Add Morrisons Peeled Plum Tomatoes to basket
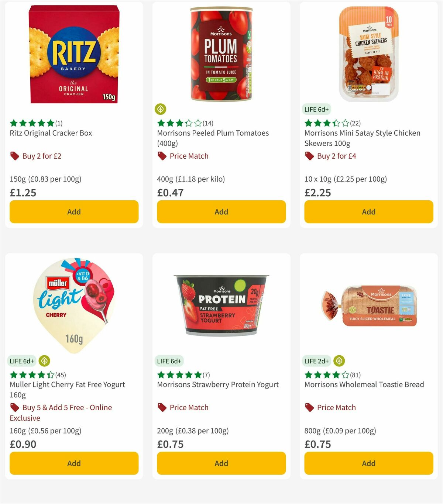Viewport: 443px width, 504px height. [221, 212]
